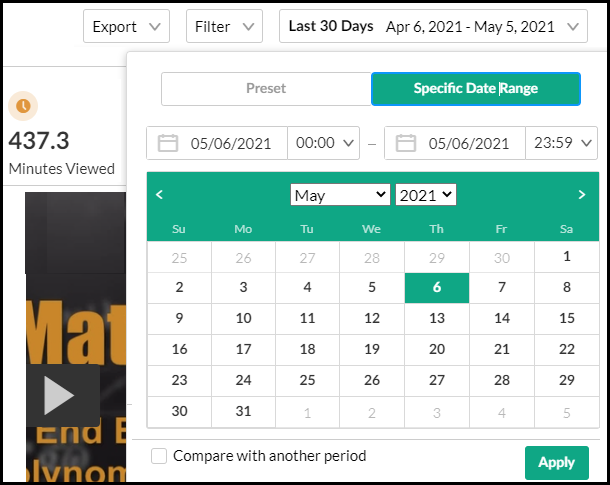Image resolution: width=610 pixels, height=485 pixels.
Task: Select the Specific Date Range tab
Action: (x=476, y=89)
